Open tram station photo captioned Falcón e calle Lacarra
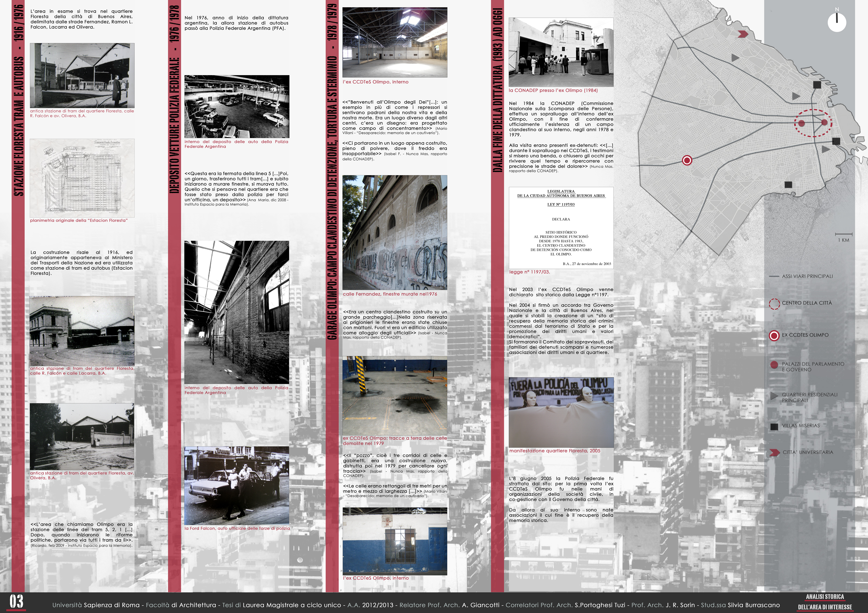Screen dimensions: 868x613 coord(82,331)
